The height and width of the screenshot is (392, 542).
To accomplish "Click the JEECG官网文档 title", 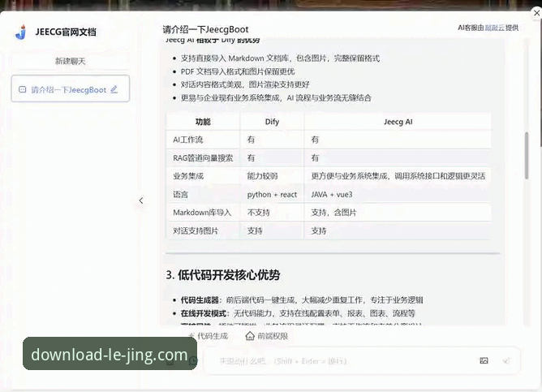I will 66,32.
